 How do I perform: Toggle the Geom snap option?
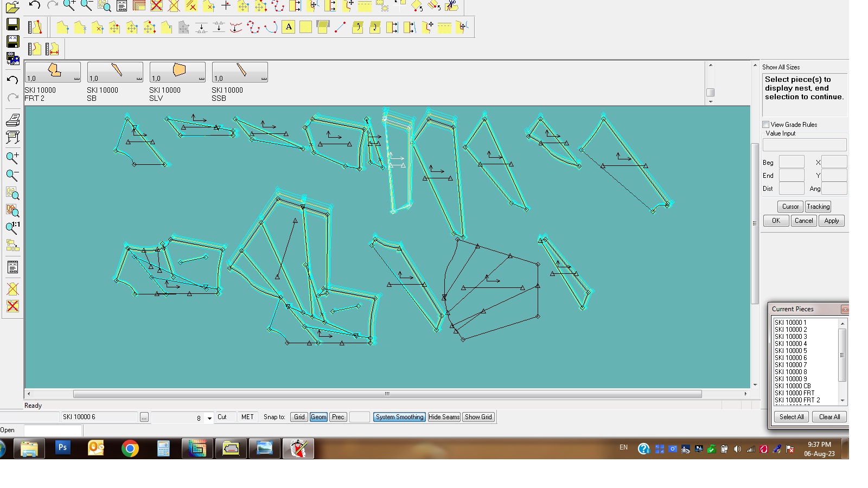tap(318, 417)
